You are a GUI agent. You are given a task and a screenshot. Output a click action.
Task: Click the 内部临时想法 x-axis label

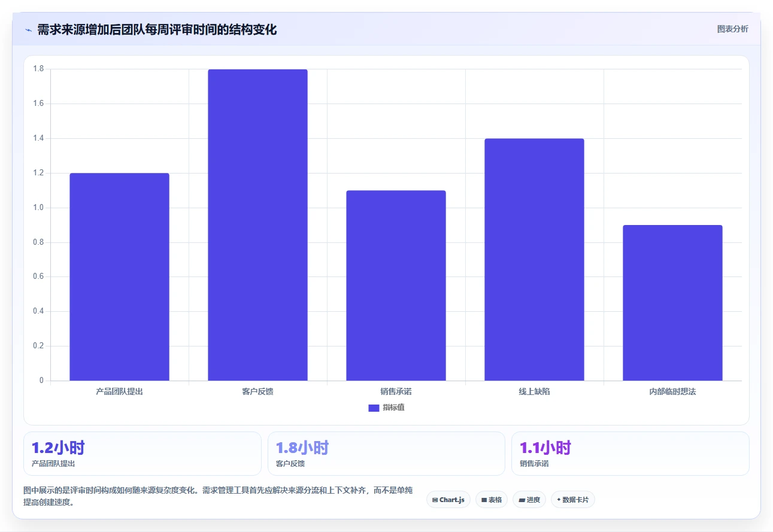click(672, 392)
